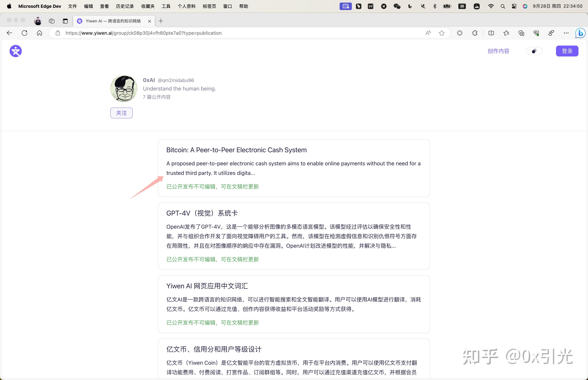Open the 历史记录 menu

pyautogui.click(x=125, y=6)
